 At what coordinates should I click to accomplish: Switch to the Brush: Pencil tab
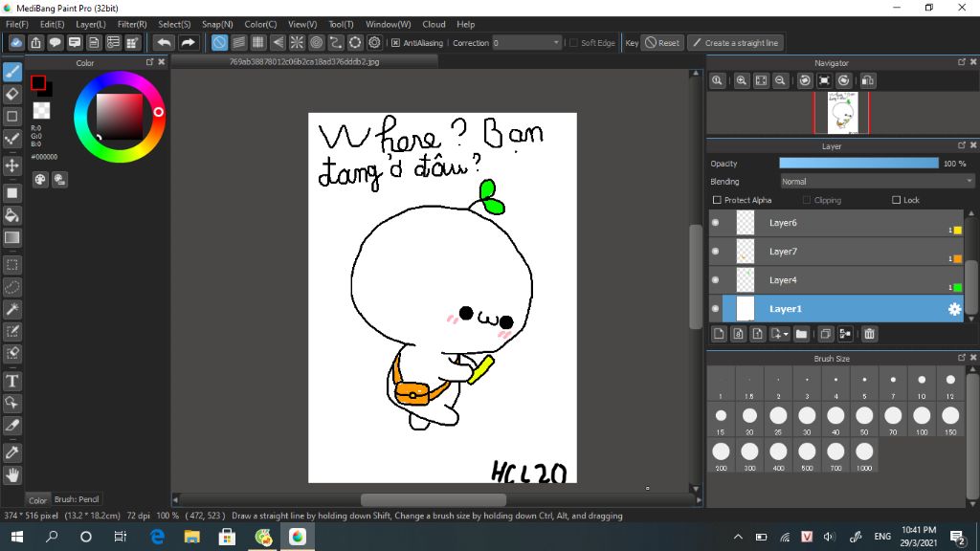pos(77,499)
